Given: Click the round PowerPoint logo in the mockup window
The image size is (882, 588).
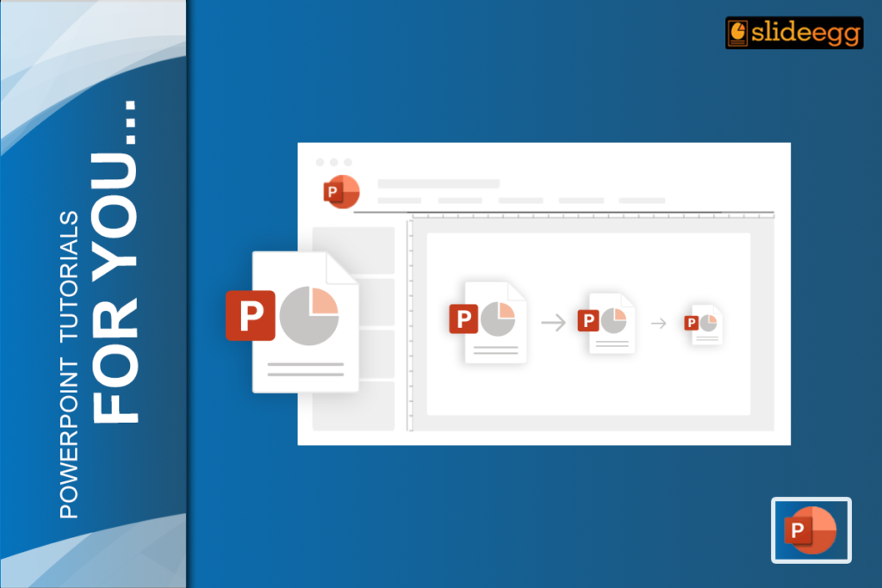Looking at the screenshot, I should [x=341, y=192].
